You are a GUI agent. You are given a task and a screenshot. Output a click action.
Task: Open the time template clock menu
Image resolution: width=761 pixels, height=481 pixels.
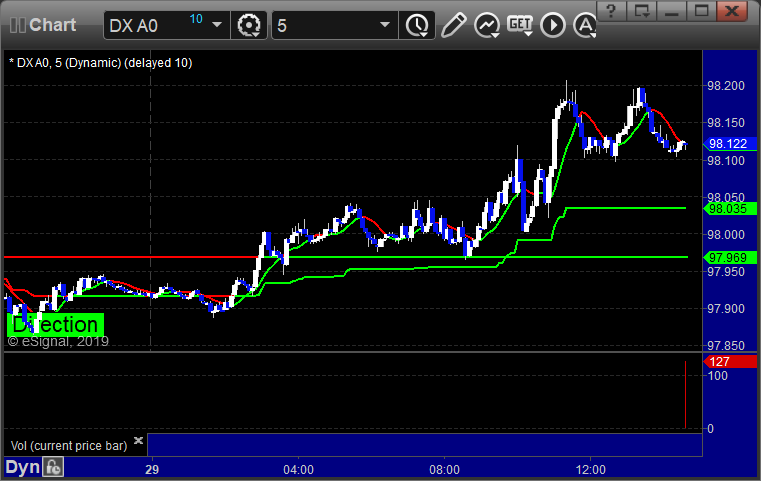click(417, 25)
